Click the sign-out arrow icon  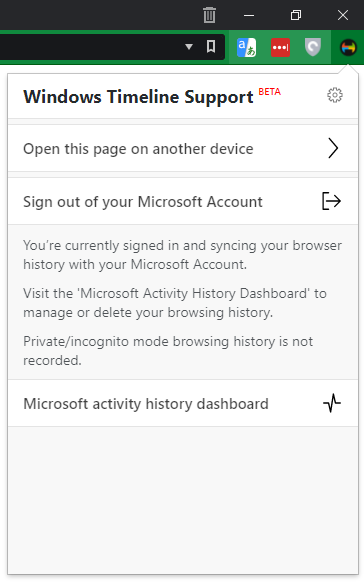[x=331, y=201]
